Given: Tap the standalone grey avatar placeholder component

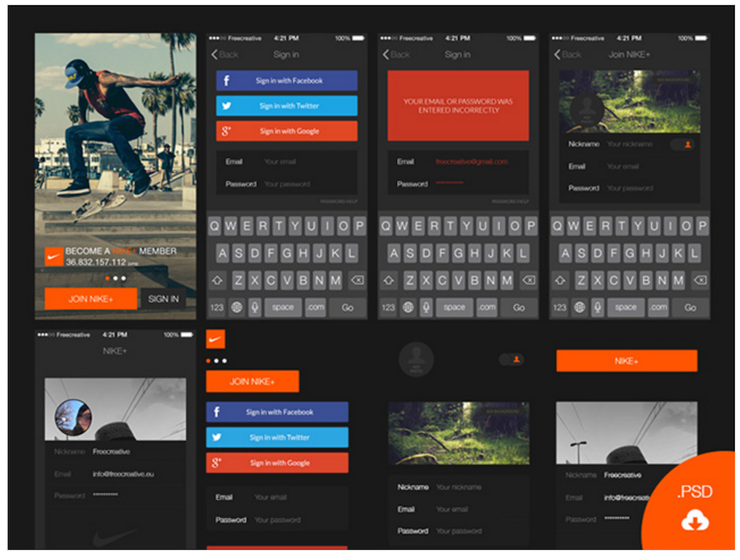Looking at the screenshot, I should pyautogui.click(x=416, y=359).
